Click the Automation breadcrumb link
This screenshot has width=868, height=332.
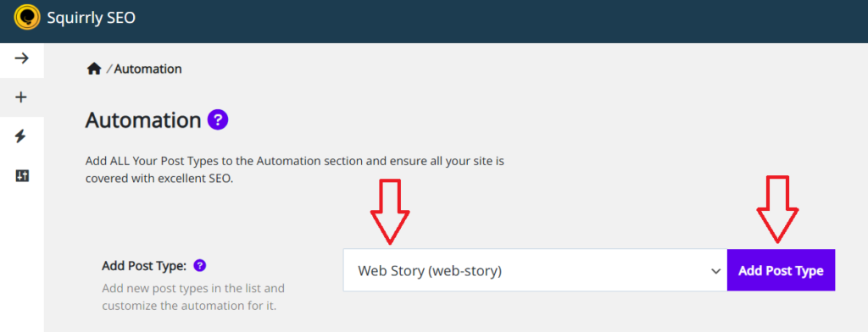(x=147, y=69)
